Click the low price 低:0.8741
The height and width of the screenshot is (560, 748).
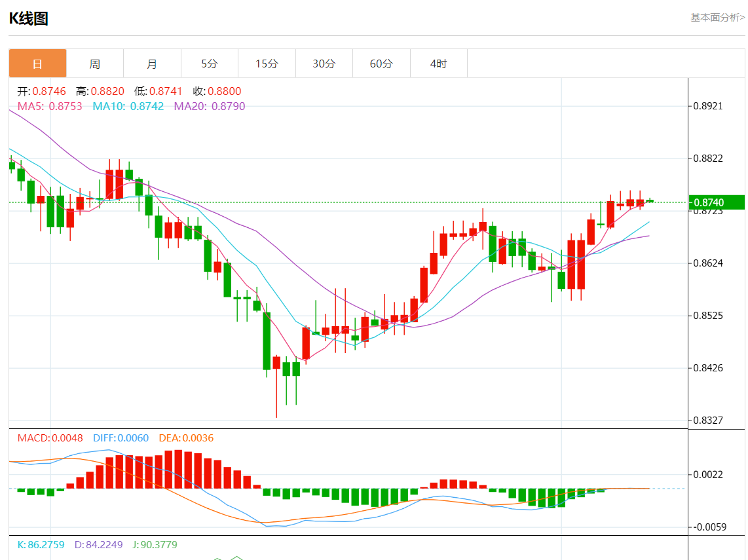pos(159,91)
